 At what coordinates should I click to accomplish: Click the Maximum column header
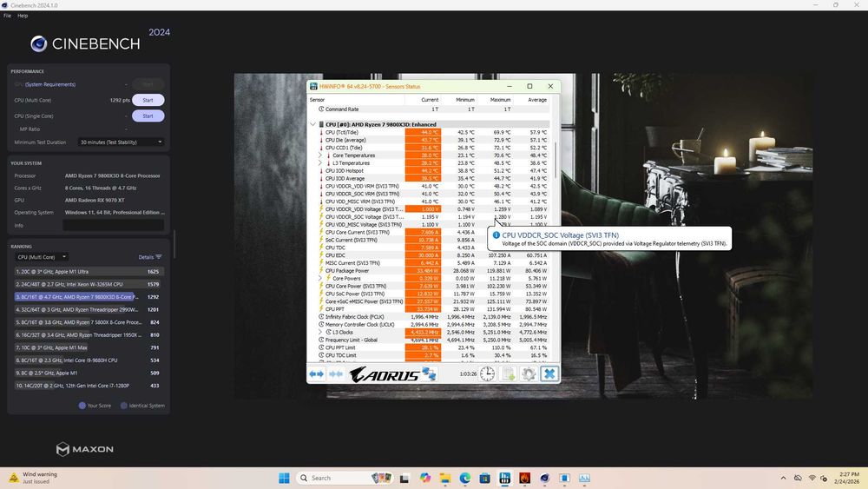[x=500, y=100]
